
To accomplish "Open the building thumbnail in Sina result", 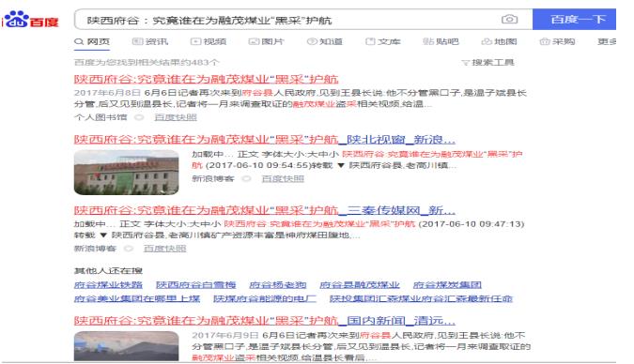I will (126, 172).
